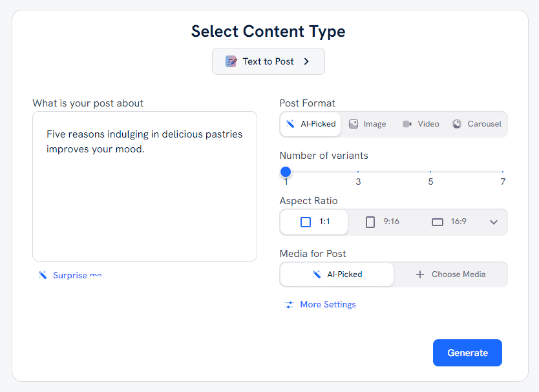
Task: Select the 16:9 aspect ratio option
Action: coord(449,222)
